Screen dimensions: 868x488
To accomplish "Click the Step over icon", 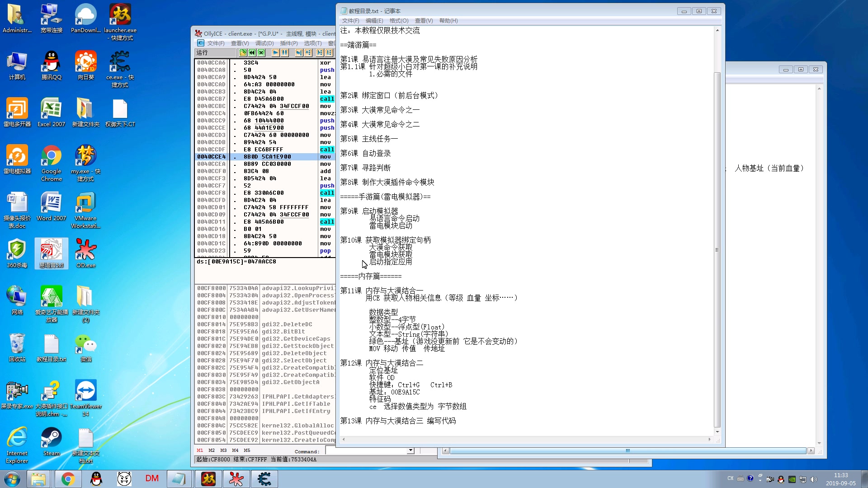I will click(x=308, y=52).
